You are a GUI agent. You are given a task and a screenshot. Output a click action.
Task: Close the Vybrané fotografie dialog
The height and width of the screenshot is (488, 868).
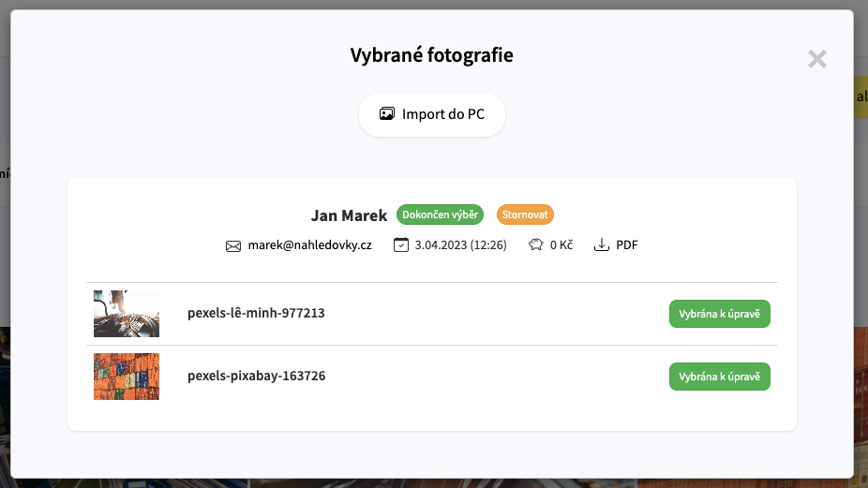click(x=817, y=59)
